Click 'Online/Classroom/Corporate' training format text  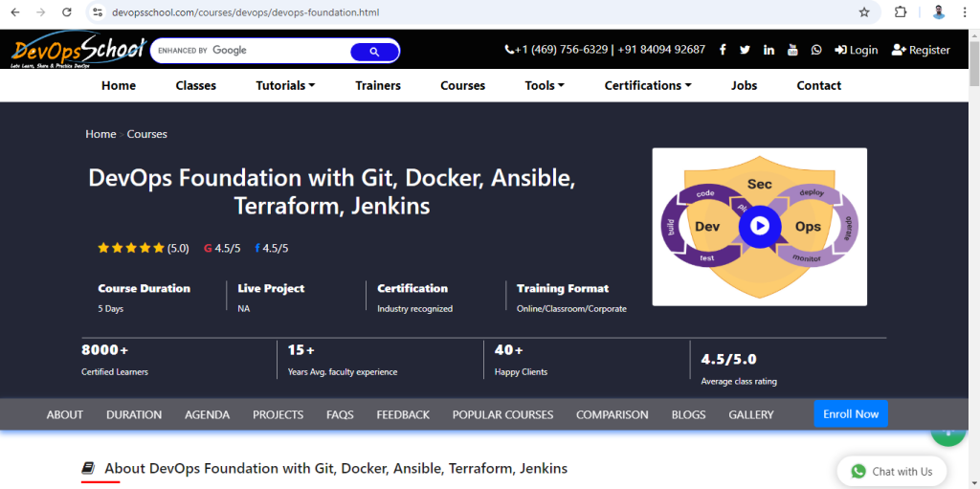point(571,309)
